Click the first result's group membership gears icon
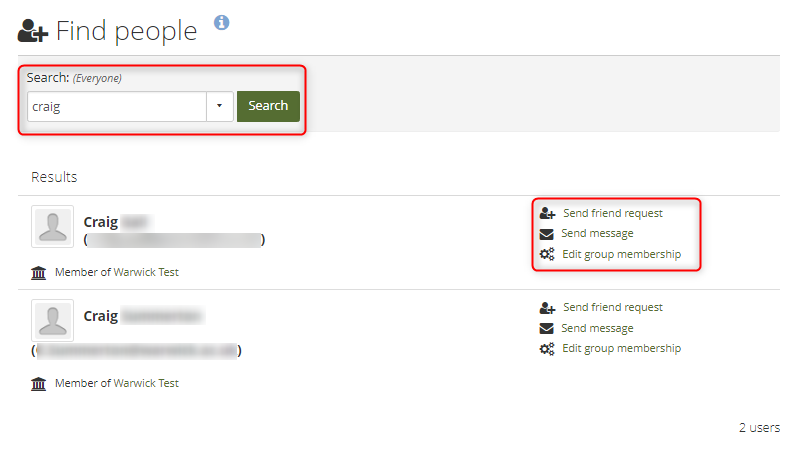 coord(547,255)
